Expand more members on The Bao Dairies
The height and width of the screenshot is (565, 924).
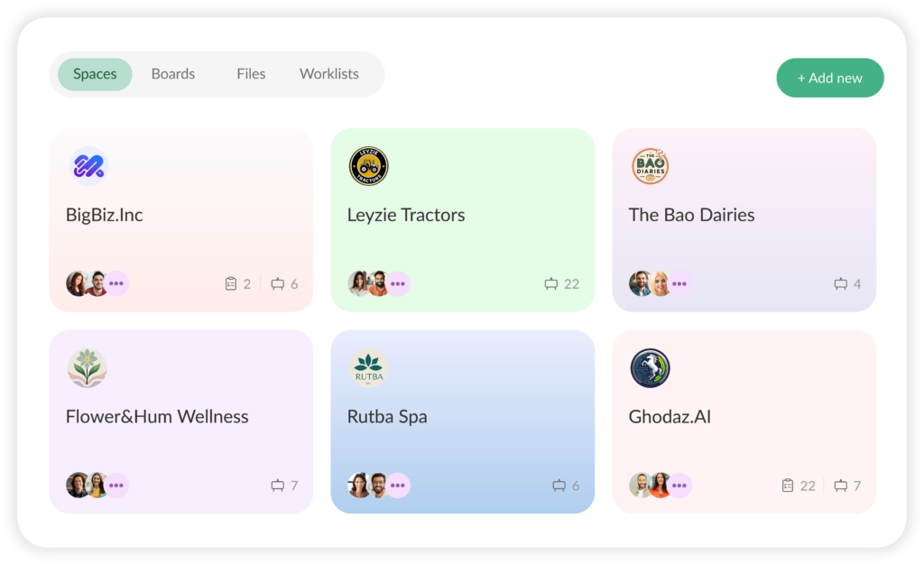[x=679, y=283]
